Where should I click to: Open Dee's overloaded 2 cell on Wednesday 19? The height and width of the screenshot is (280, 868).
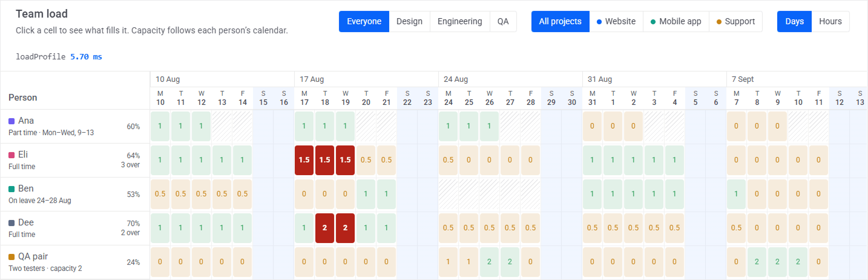(346, 228)
